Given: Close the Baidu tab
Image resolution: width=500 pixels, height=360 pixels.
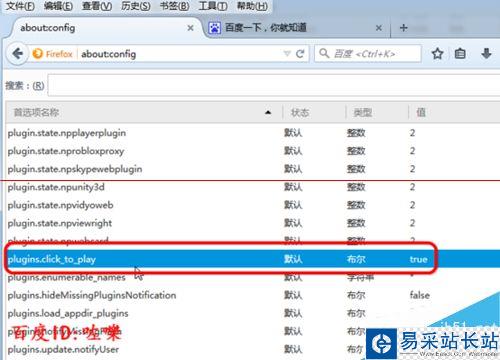Looking at the screenshot, I should pyautogui.click(x=379, y=28).
